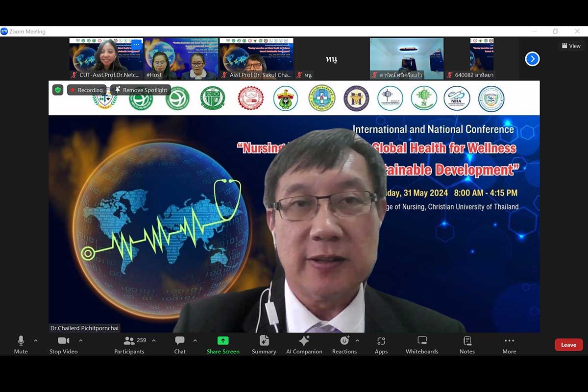Click the red Leave button
The height and width of the screenshot is (392, 588).
[568, 345]
